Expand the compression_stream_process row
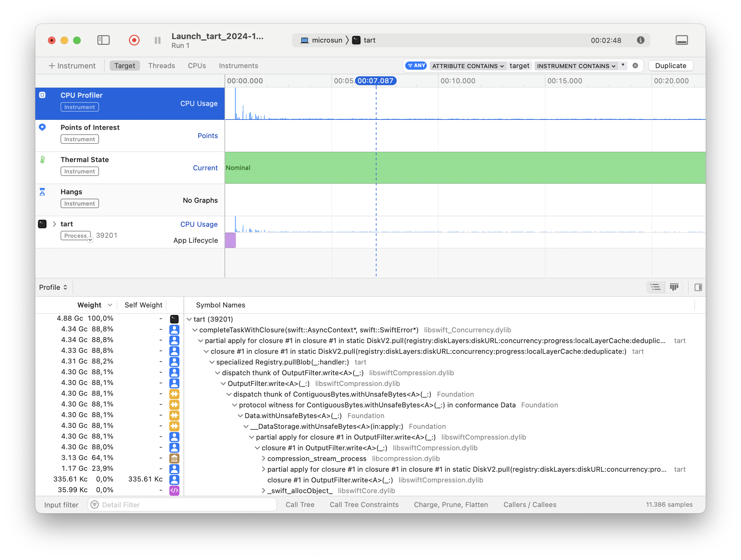This screenshot has height=560, width=741. 263,458
